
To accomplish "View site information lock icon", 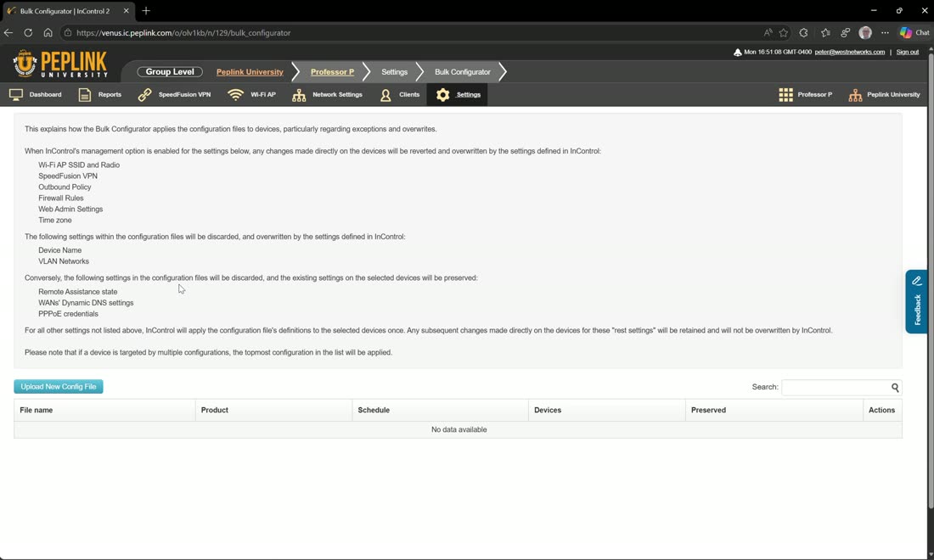I will (x=68, y=33).
